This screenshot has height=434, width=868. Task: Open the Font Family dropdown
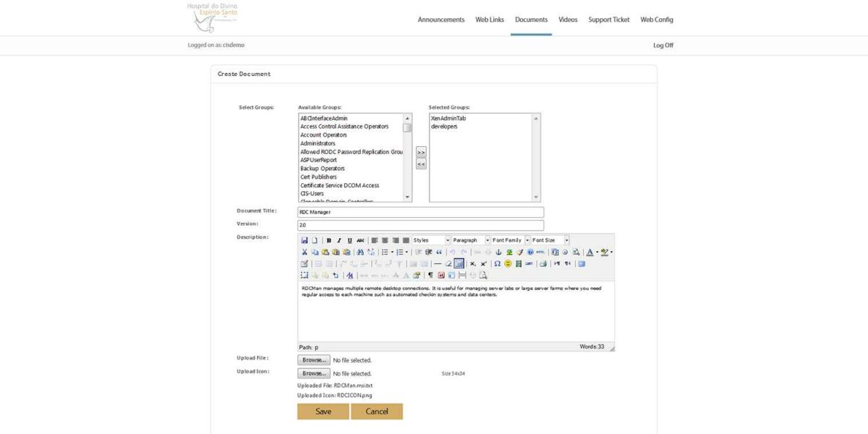pyautogui.click(x=509, y=239)
